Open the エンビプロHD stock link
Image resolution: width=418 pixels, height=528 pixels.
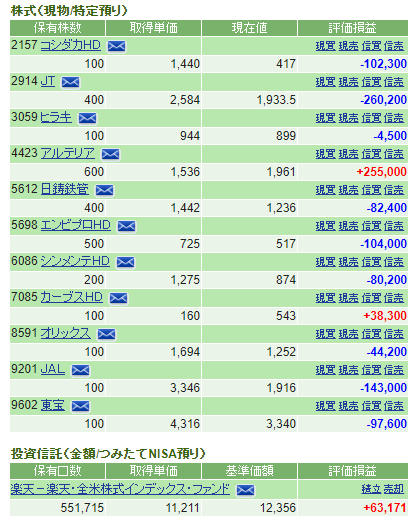[x=75, y=225]
